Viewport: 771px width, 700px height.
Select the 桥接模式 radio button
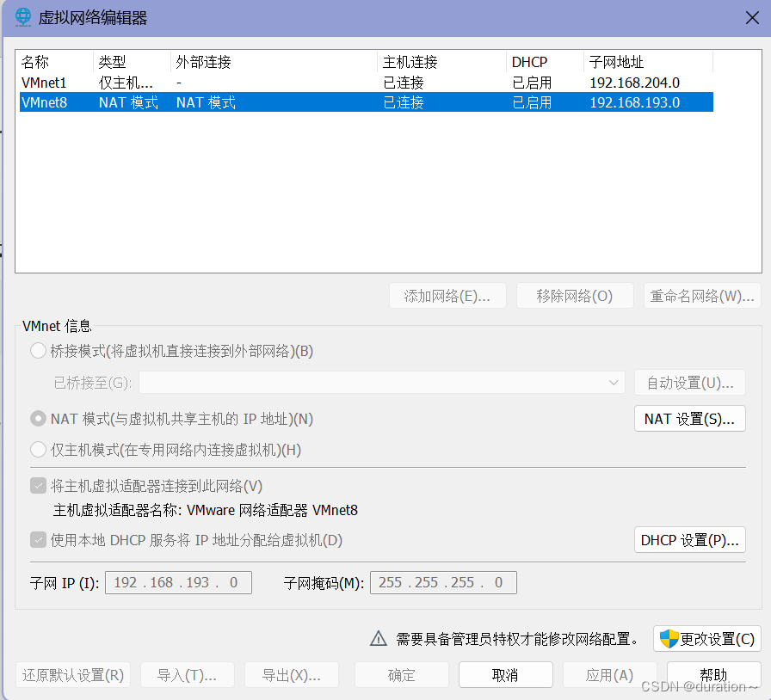coord(38,350)
